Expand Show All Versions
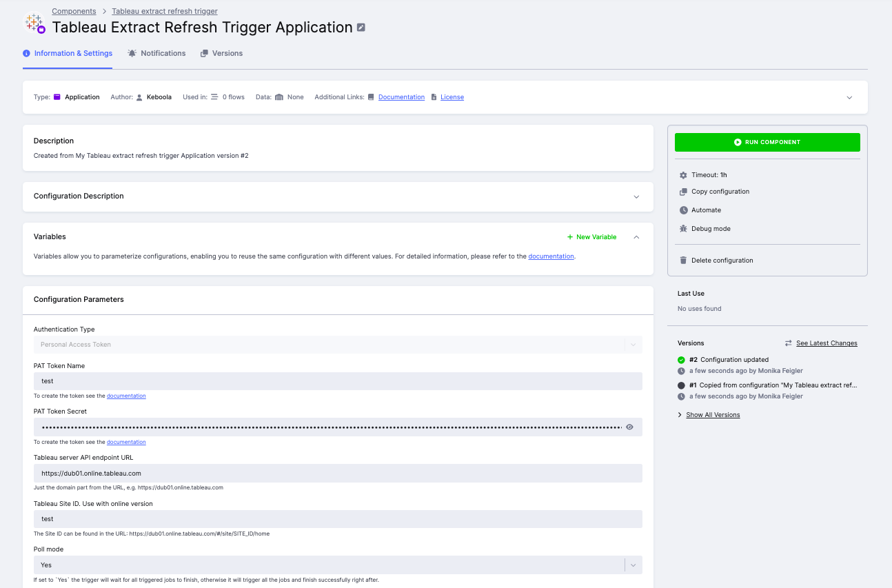 tap(713, 414)
